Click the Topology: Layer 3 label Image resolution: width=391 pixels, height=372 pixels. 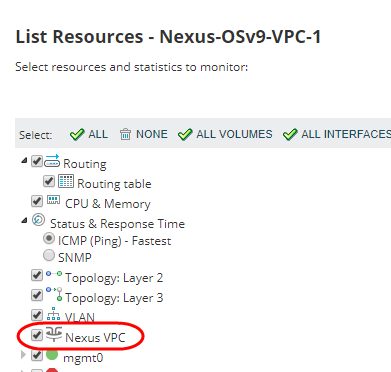tap(114, 298)
